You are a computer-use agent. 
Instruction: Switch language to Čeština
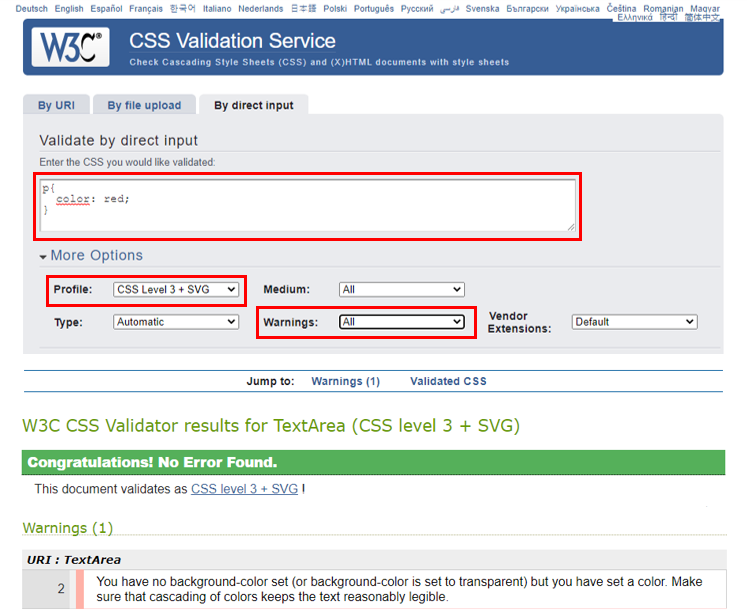pyautogui.click(x=621, y=8)
